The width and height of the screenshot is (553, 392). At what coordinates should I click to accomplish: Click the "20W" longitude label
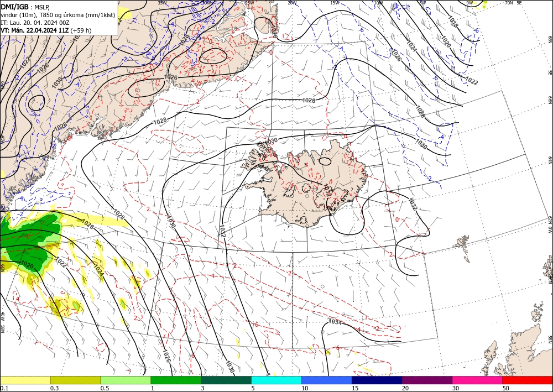(292, 2)
